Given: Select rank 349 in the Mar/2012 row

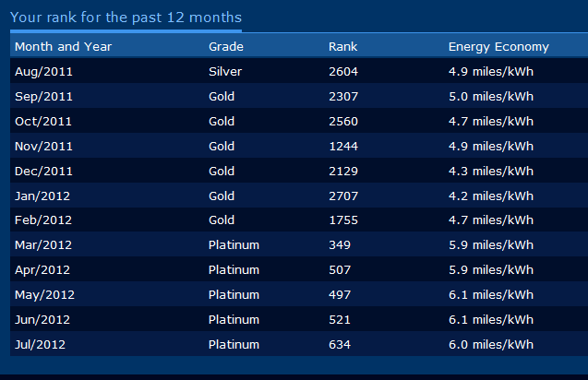Looking at the screenshot, I should click(x=340, y=245).
